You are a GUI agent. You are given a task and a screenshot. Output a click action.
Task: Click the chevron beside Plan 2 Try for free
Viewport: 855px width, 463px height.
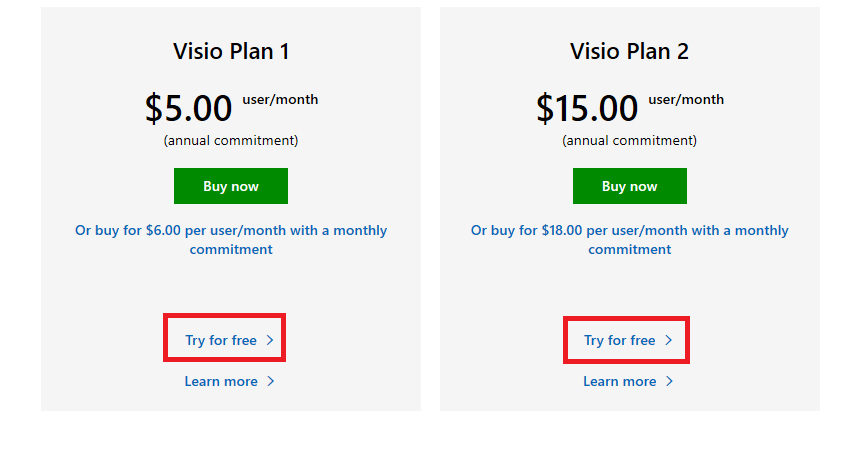[x=669, y=340]
